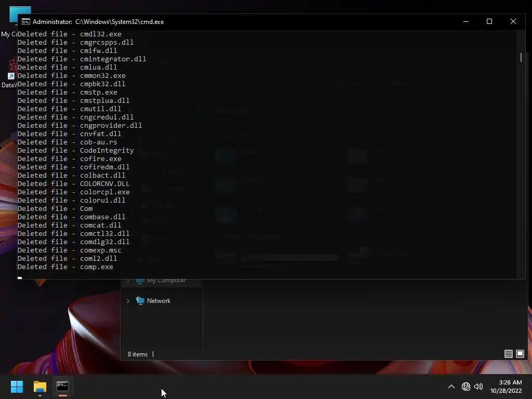The width and height of the screenshot is (532, 399).
Task: Click the line 'Deleted file - comdlg32.dll'
Action: (74, 242)
